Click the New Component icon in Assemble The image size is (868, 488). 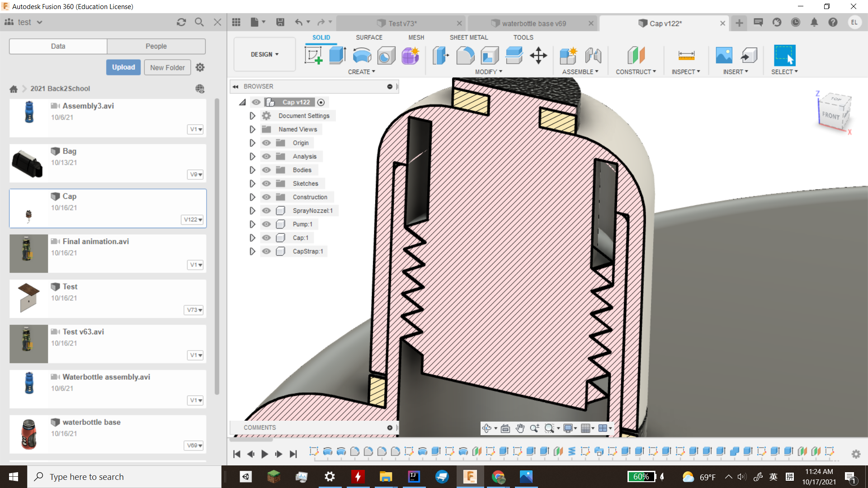tap(568, 56)
